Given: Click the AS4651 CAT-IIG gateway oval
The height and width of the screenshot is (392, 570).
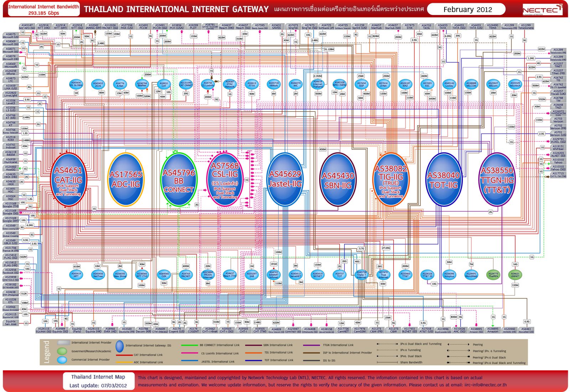Looking at the screenshot, I should pos(68,180).
